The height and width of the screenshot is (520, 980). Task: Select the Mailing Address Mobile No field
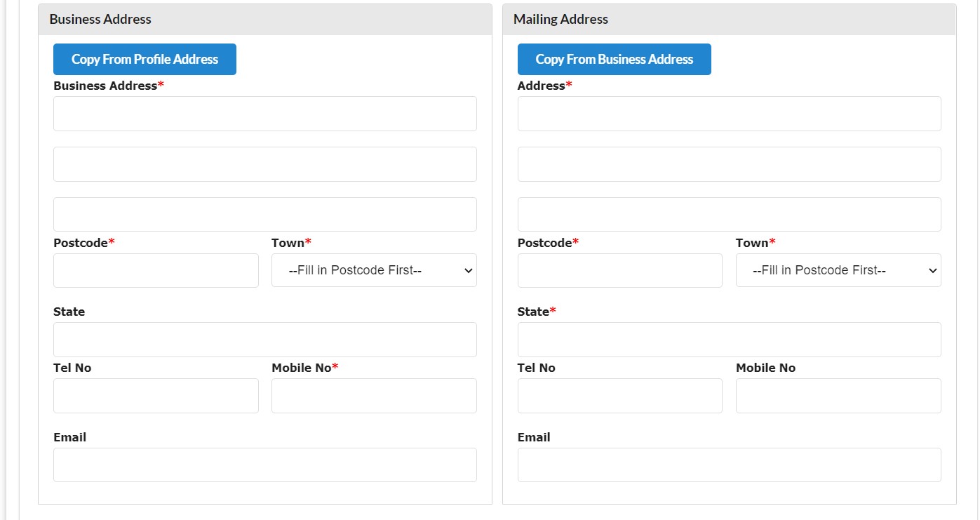pos(838,396)
